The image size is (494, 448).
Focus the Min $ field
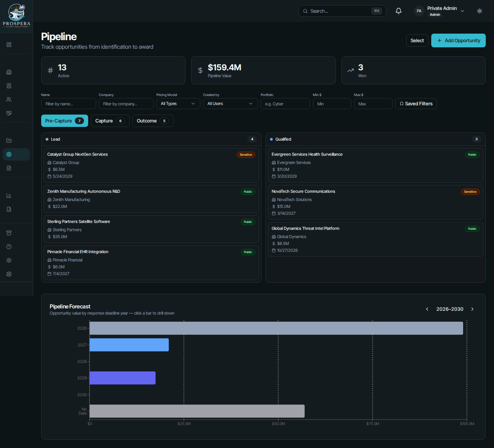(332, 104)
